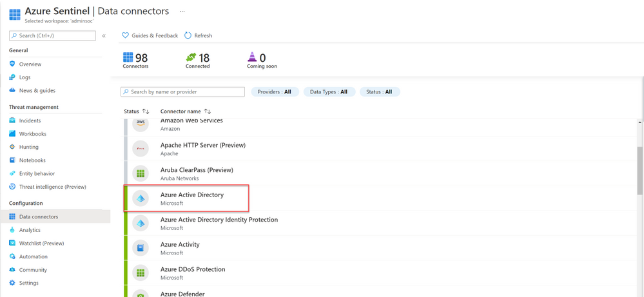Click Guides & Feedback button
The image size is (644, 297).
[150, 35]
